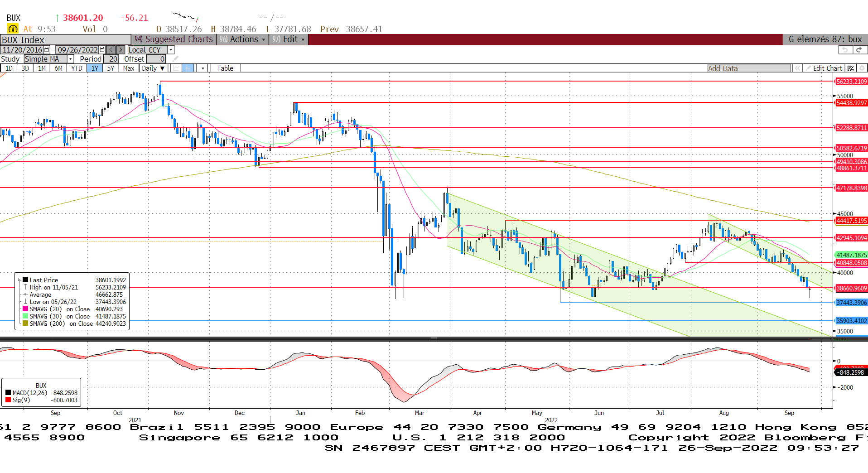Select the candlestick chart style icon
Viewport: 868px width, 473px height.
[188, 68]
